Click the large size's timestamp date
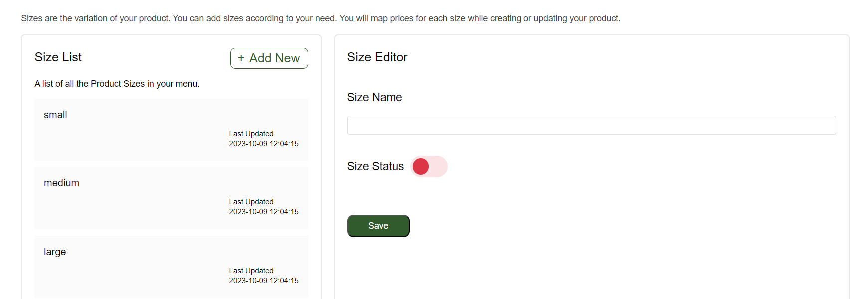 click(263, 281)
